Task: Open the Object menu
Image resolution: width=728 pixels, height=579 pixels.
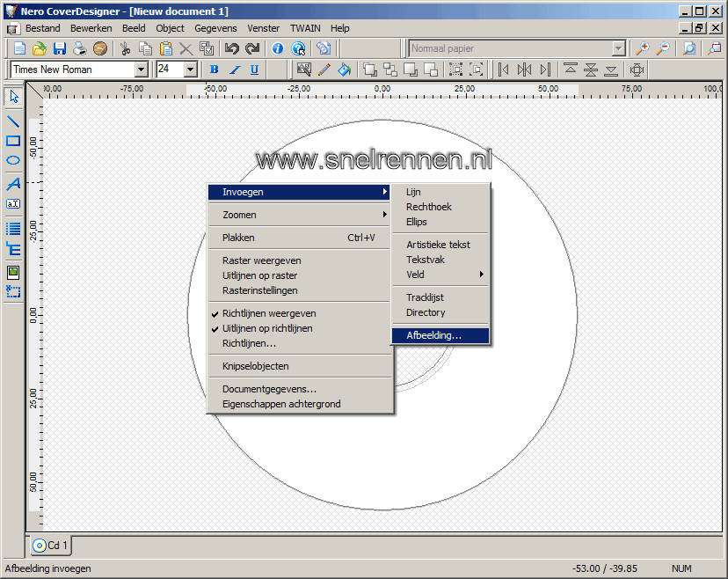Action: tap(170, 28)
